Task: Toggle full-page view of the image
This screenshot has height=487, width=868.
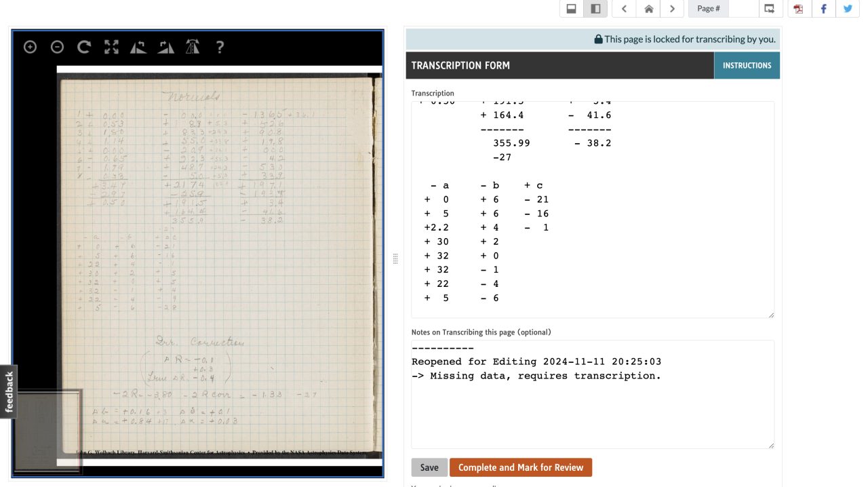Action: click(111, 47)
